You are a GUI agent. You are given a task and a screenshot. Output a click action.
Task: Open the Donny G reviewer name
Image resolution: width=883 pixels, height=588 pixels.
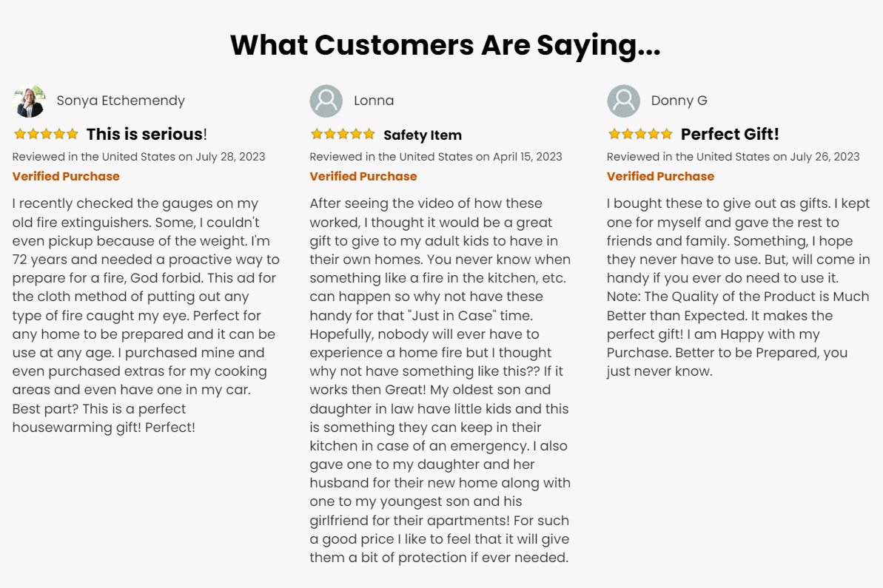(679, 101)
